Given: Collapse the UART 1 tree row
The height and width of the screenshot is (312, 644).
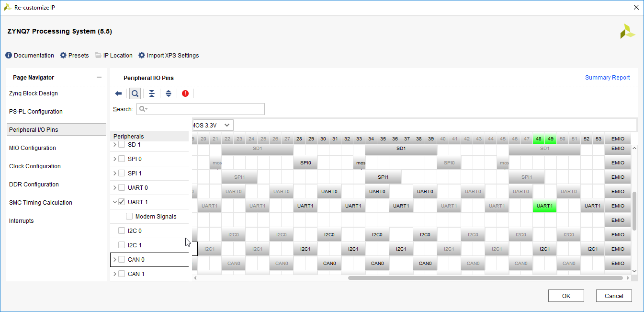Looking at the screenshot, I should [x=114, y=202].
